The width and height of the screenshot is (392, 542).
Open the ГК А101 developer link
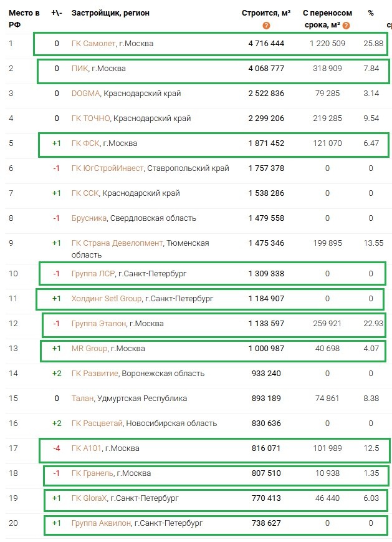pyautogui.click(x=87, y=448)
